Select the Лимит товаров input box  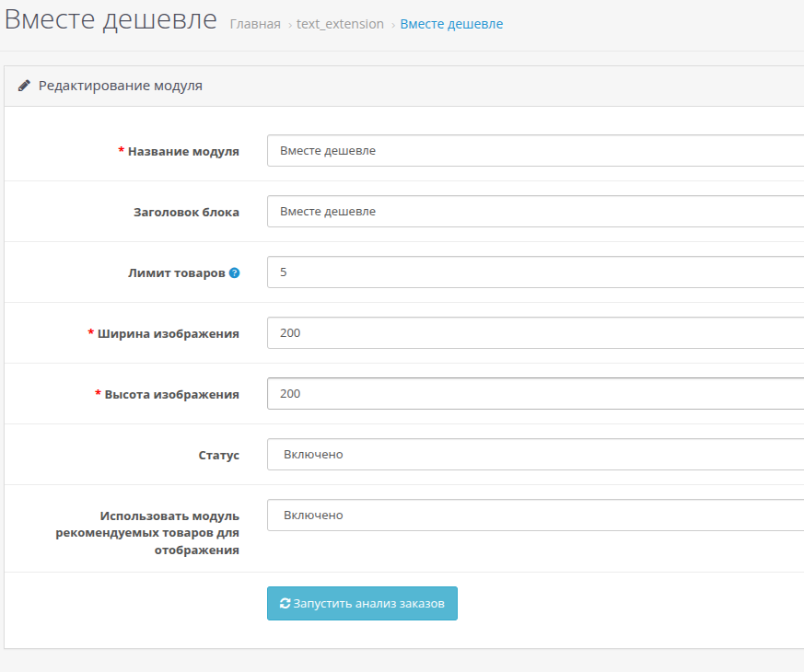[x=535, y=272]
